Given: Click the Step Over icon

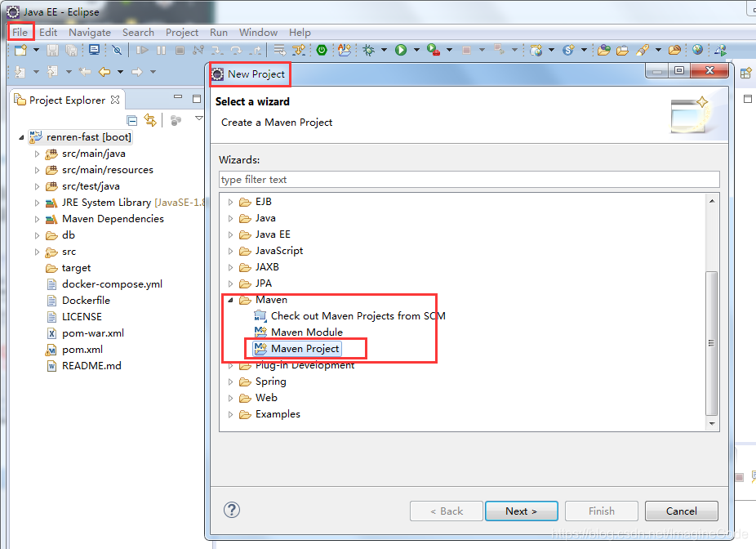Looking at the screenshot, I should [x=236, y=50].
